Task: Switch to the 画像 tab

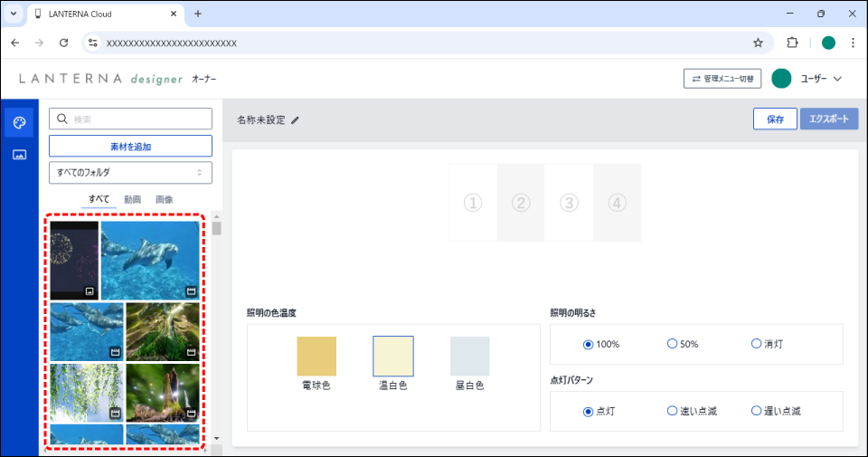Action: point(164,199)
